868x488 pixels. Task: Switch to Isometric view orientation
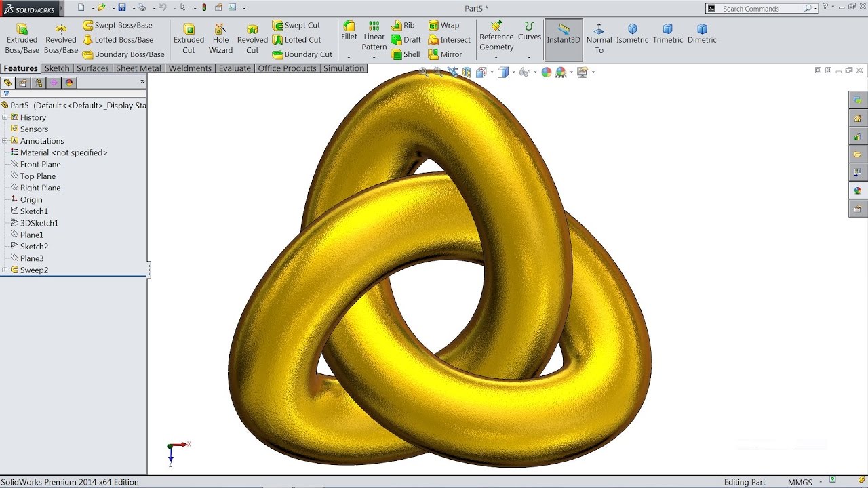(633, 35)
